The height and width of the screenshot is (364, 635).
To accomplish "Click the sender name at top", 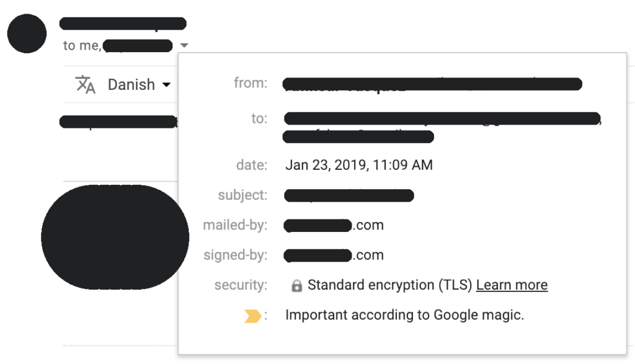I will (123, 24).
